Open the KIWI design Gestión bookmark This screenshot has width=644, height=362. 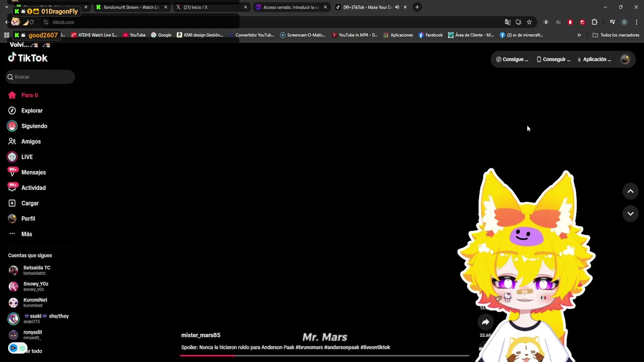tap(200, 35)
